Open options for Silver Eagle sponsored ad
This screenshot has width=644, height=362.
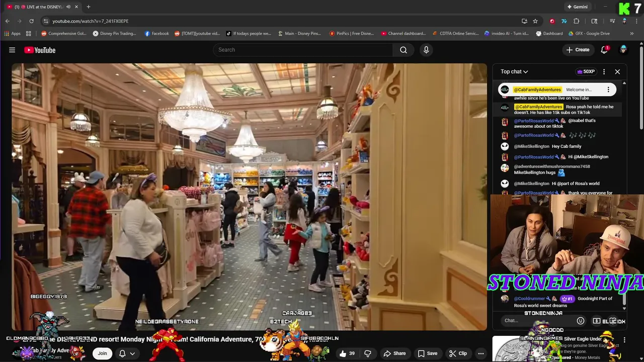[624, 340]
